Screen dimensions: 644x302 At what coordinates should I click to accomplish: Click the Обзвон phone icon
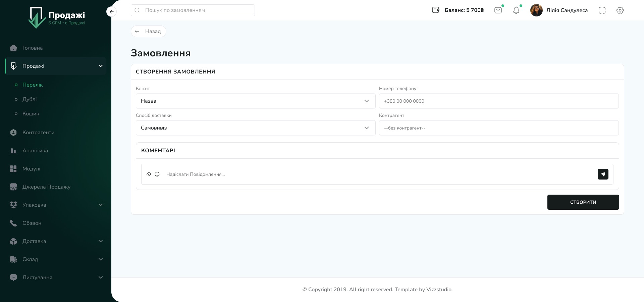point(13,223)
